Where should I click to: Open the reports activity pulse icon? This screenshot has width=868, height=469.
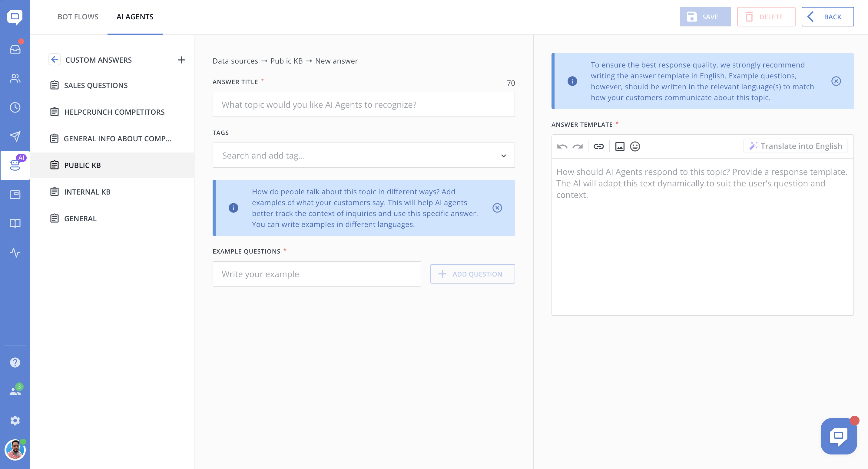[x=15, y=253]
